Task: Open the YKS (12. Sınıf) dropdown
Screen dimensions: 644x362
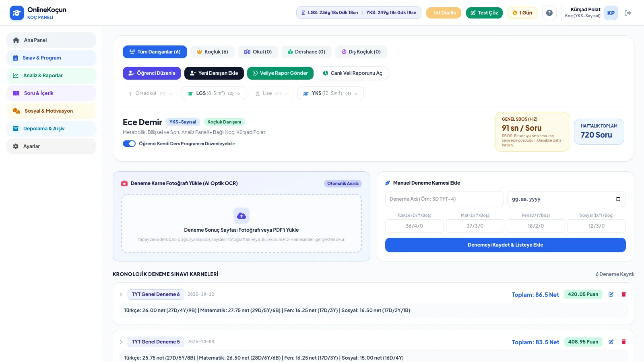Action: pos(330,93)
